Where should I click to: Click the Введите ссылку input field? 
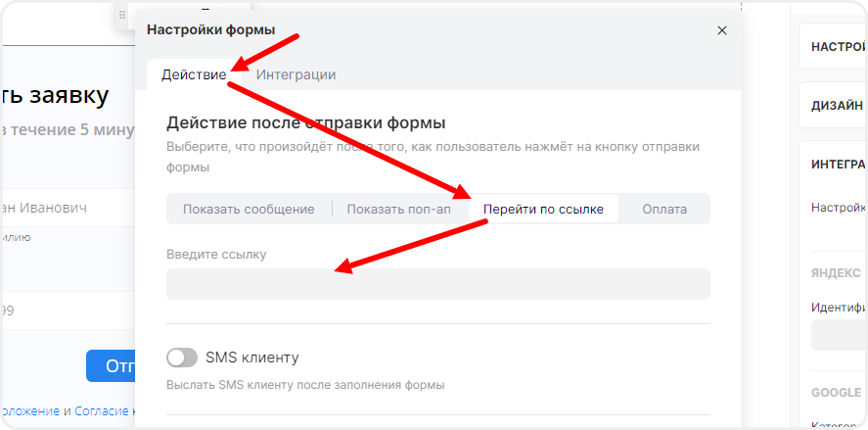437,284
